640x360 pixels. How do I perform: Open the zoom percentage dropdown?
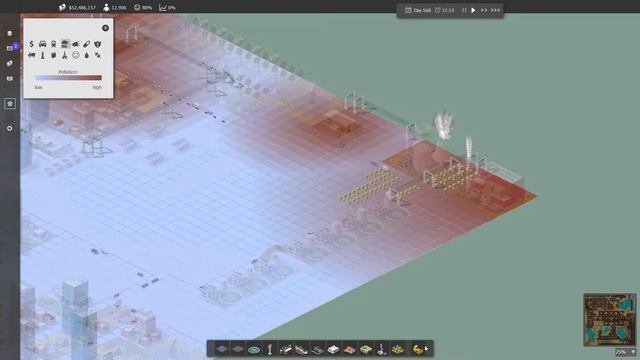pyautogui.click(x=626, y=352)
